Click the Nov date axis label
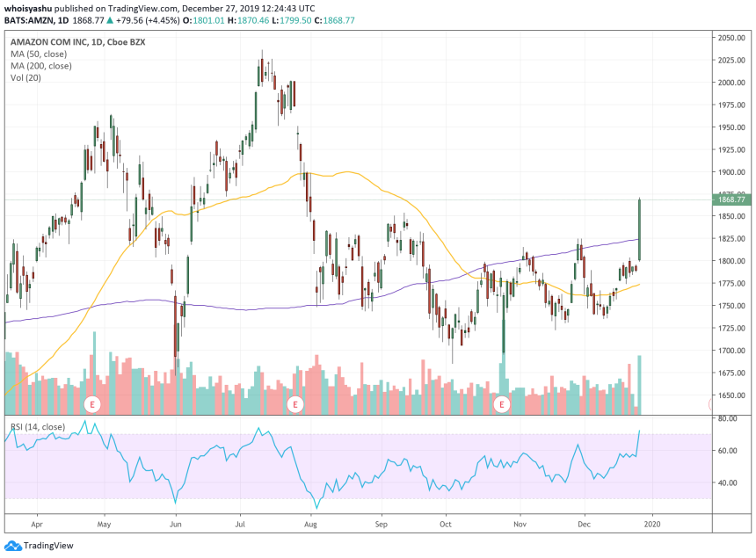Viewport: 756px width, 558px height. [x=520, y=524]
